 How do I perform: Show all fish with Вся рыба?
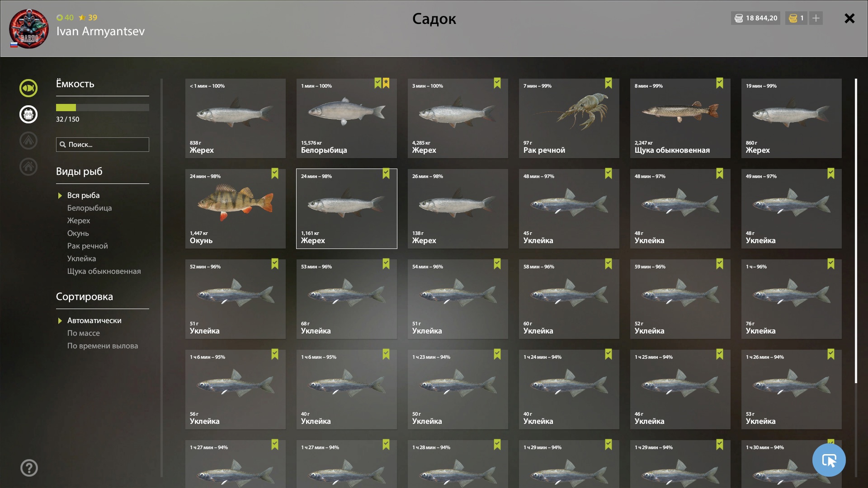83,195
